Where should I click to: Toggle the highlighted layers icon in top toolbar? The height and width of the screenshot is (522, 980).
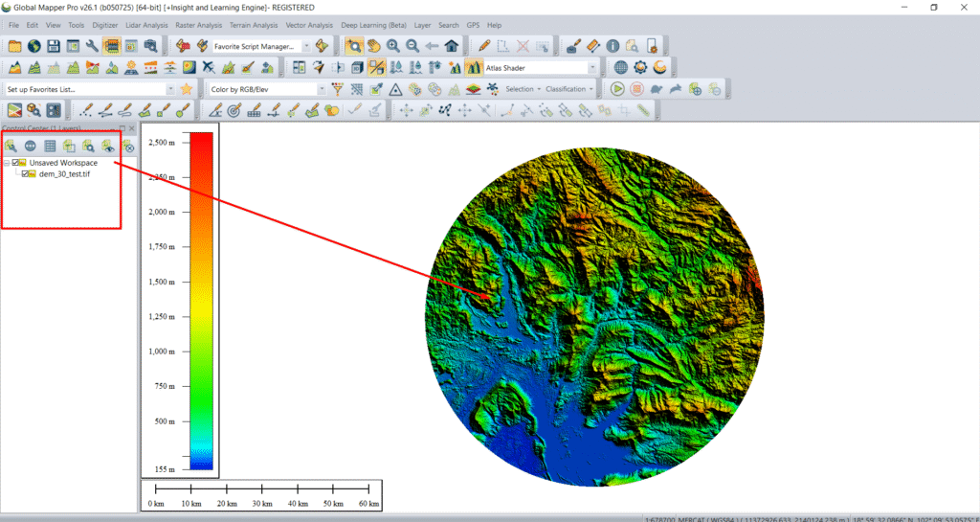click(x=112, y=46)
